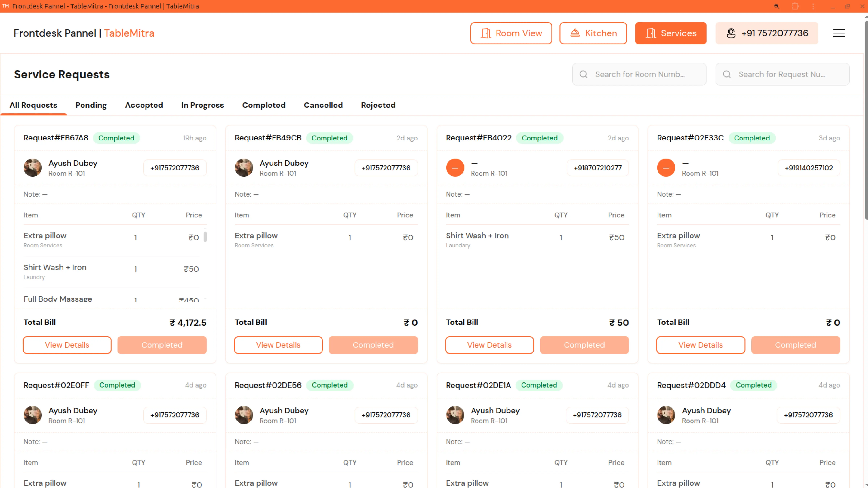This screenshot has height=488, width=868.
Task: Click the browser extensions puzzle icon
Action: (x=795, y=6)
